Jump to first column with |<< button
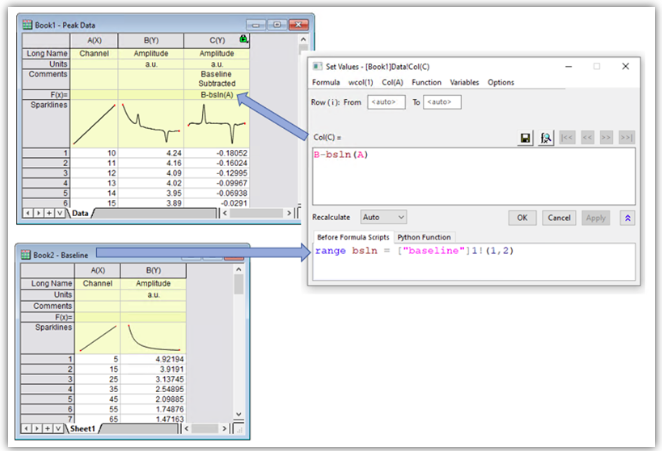 coord(567,138)
